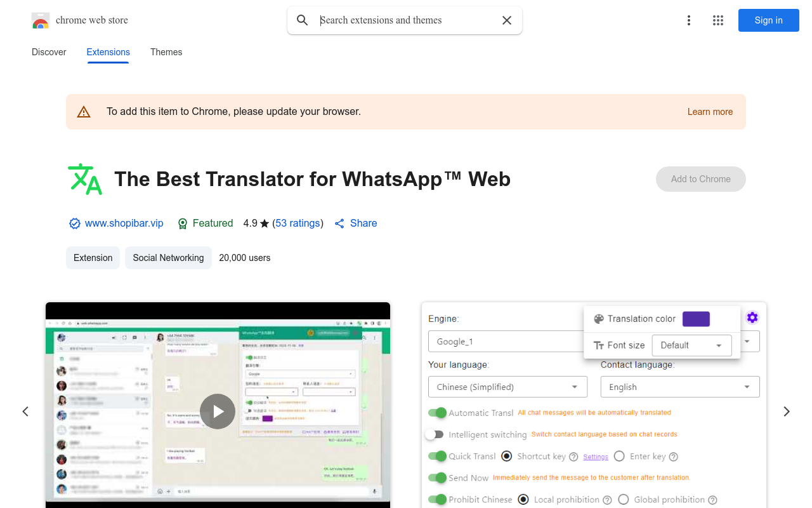Select the Local prohibition radio button
Viewport: 812px width, 508px height.
click(x=523, y=500)
